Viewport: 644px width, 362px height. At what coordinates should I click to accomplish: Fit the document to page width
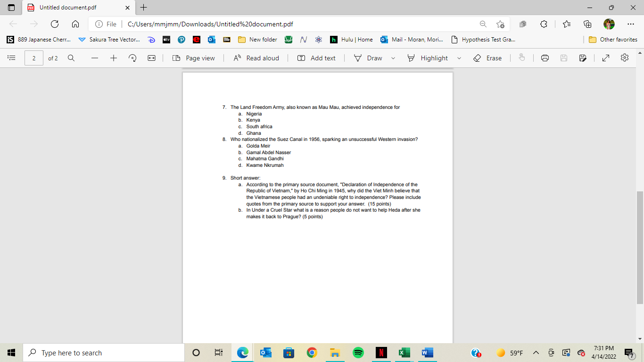coord(151,58)
